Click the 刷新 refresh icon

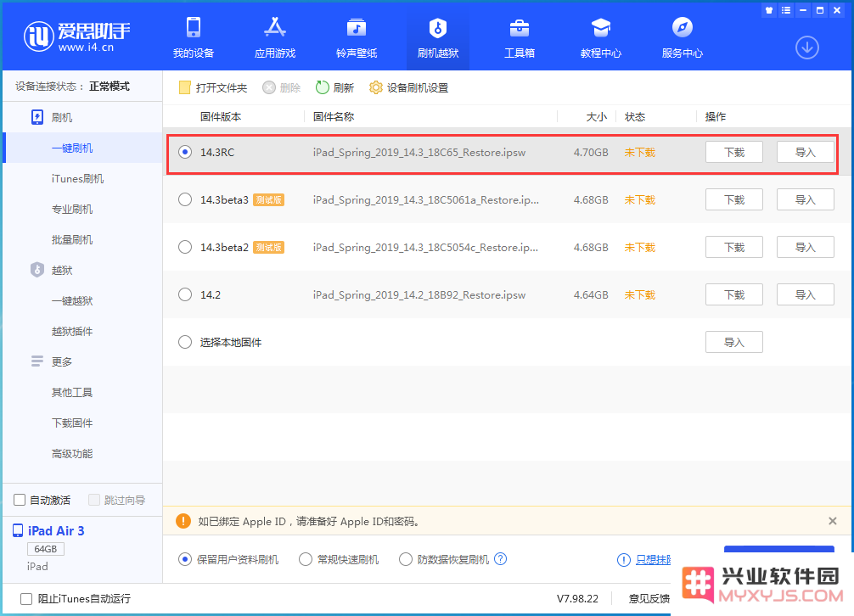tap(323, 87)
